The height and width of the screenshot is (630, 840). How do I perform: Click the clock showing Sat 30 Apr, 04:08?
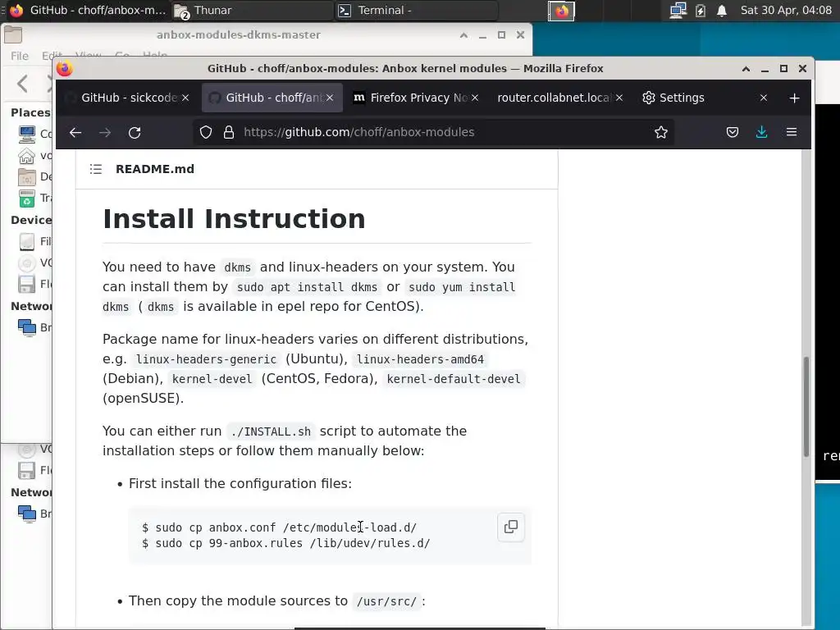coord(786,10)
